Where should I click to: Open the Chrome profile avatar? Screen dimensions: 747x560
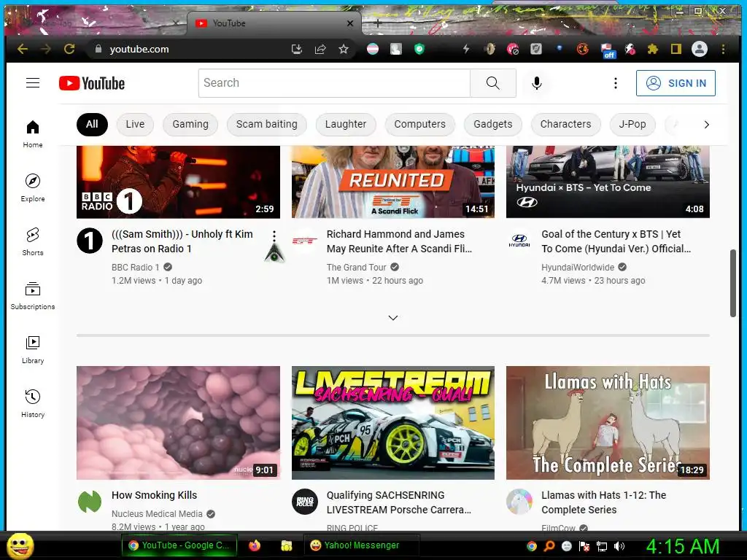700,49
